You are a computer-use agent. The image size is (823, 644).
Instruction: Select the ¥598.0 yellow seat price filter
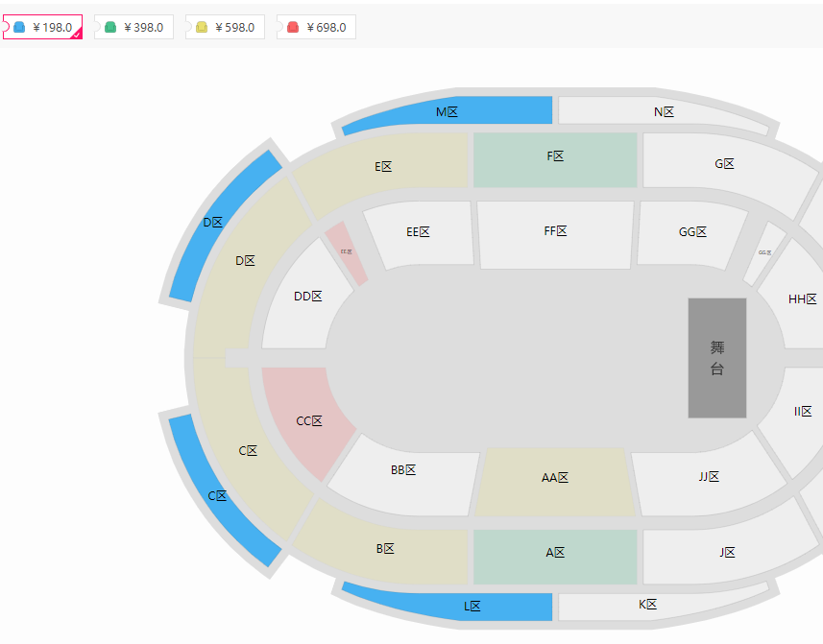pos(225,27)
